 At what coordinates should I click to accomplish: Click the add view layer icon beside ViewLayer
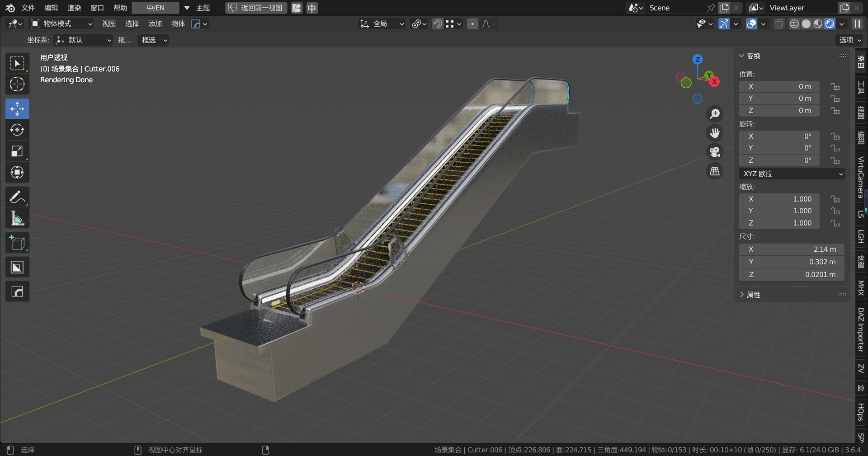pos(844,8)
